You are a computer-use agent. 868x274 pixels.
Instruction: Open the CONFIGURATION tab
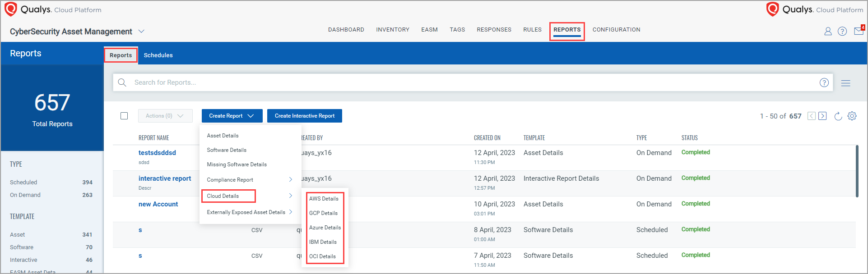[x=616, y=30]
